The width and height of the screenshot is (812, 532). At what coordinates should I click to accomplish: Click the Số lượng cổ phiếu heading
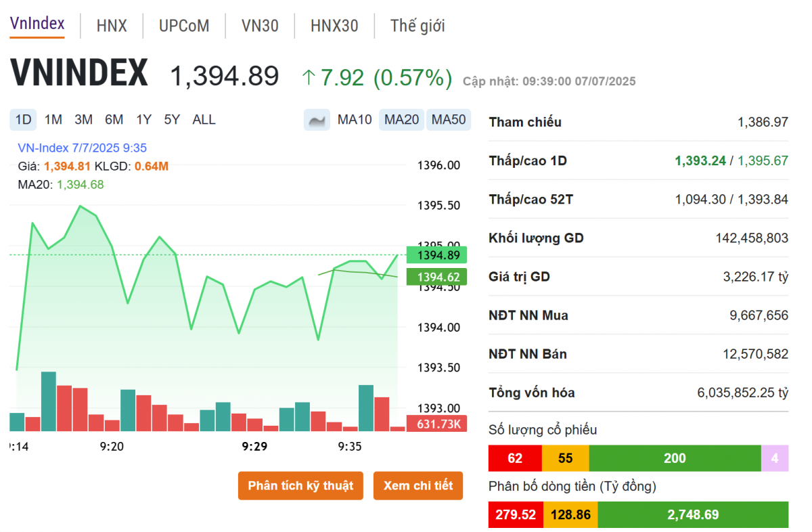pyautogui.click(x=543, y=430)
